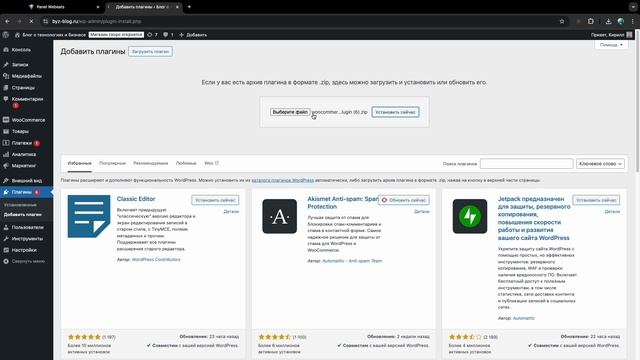Viewport: 640px width, 360px height.
Task: Bookmark this page with the star icon
Action: pos(562,21)
